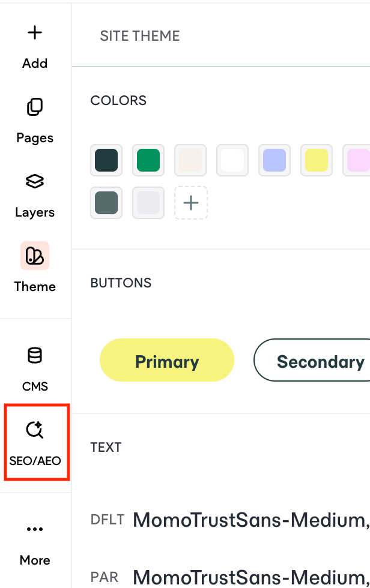Choose the beige color swatch
The image size is (370, 588).
(x=190, y=160)
